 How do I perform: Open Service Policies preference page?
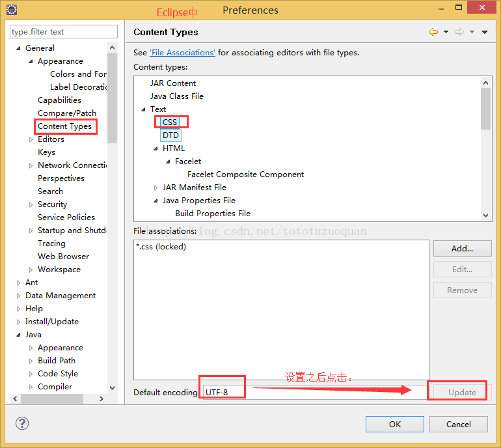click(x=66, y=217)
